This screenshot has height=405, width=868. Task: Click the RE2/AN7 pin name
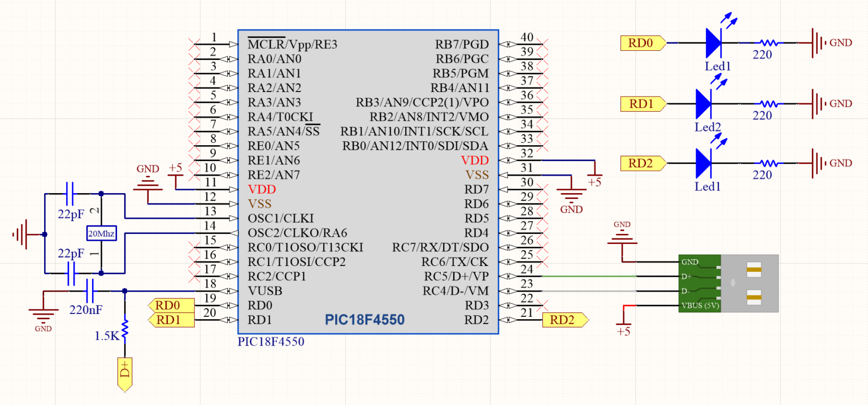click(x=274, y=175)
